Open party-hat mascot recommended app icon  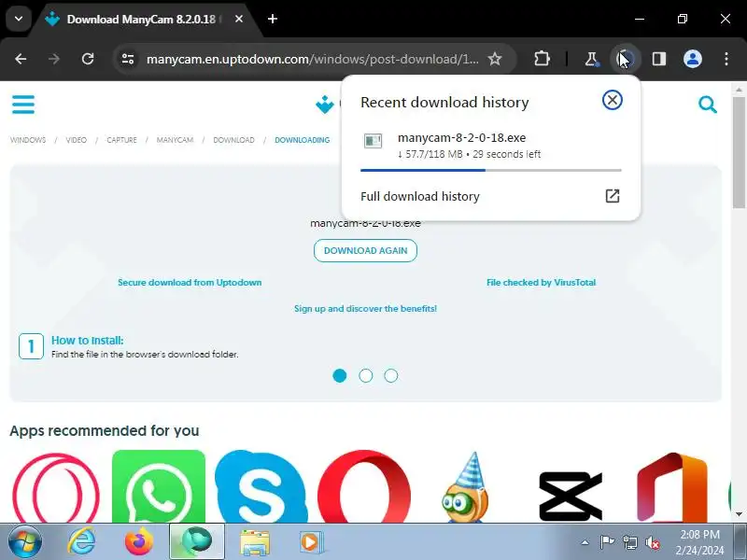click(466, 487)
